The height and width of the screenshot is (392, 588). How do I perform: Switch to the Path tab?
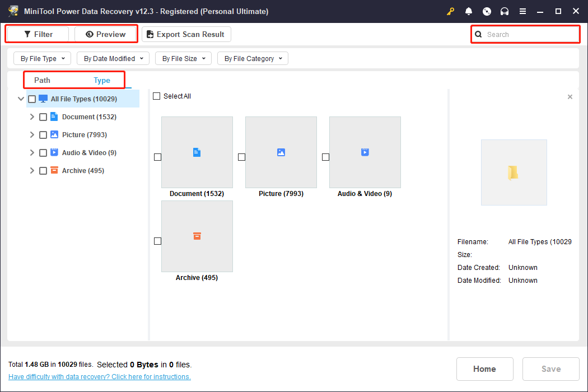[x=41, y=80]
